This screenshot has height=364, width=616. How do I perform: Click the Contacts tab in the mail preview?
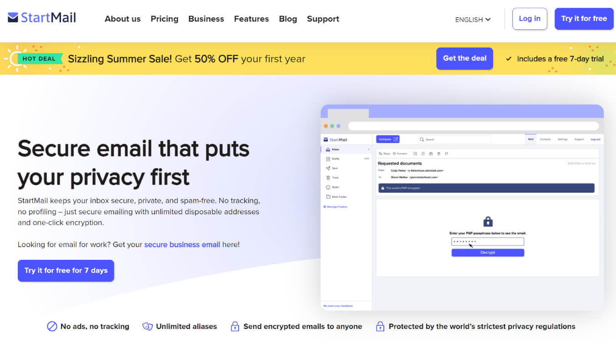tap(545, 139)
